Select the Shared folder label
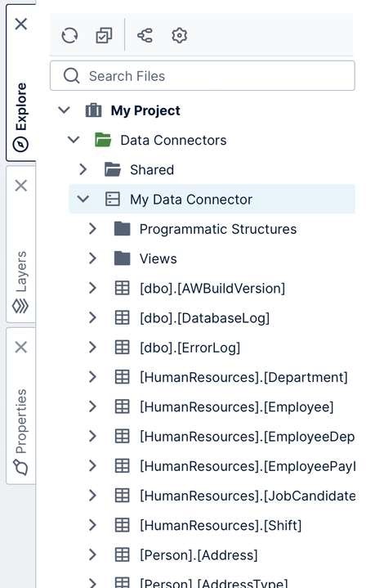Viewport: 366px width, 588px height. 152,170
